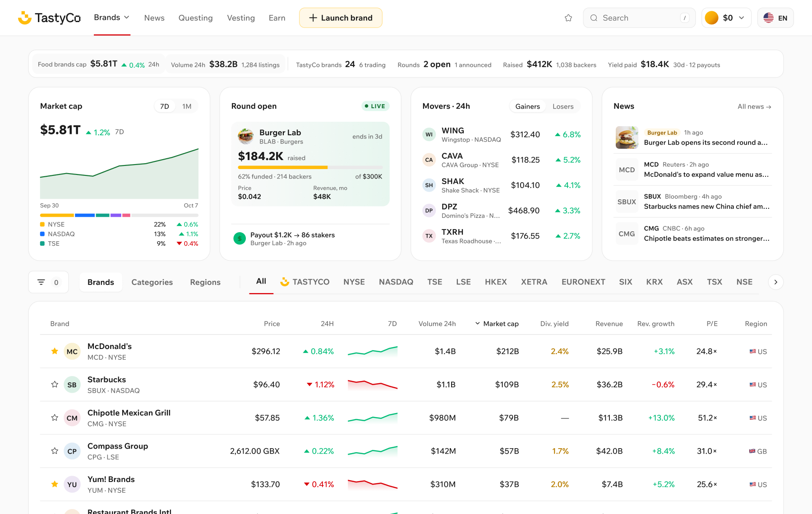Click the US flag language icon

[768, 18]
